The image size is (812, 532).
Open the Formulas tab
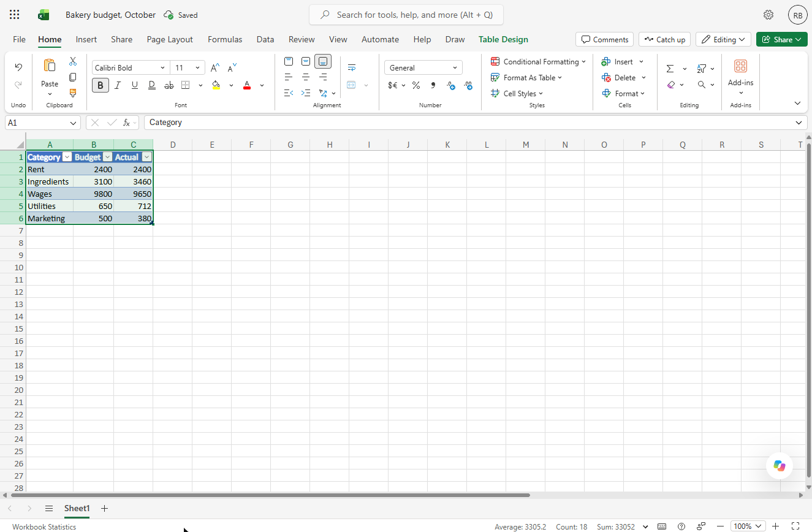click(x=225, y=39)
